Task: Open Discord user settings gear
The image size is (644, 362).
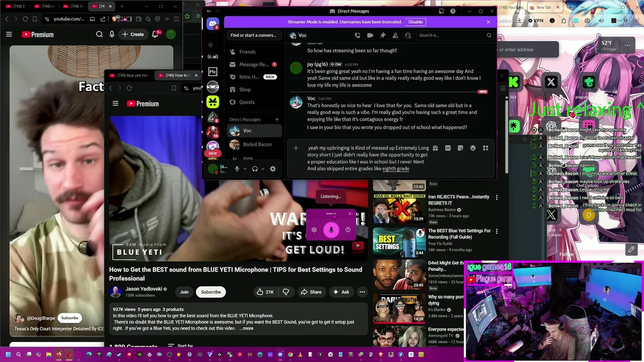Action: coord(273,169)
